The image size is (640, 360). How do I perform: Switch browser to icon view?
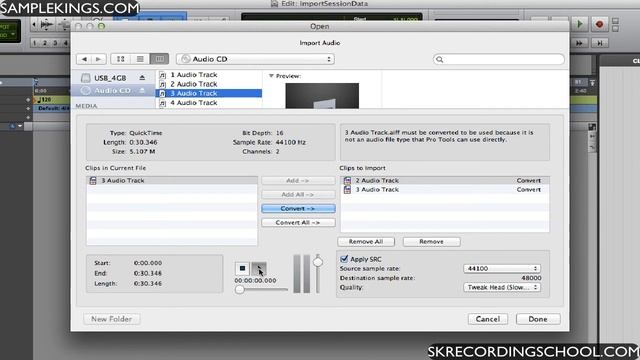[x=120, y=59]
